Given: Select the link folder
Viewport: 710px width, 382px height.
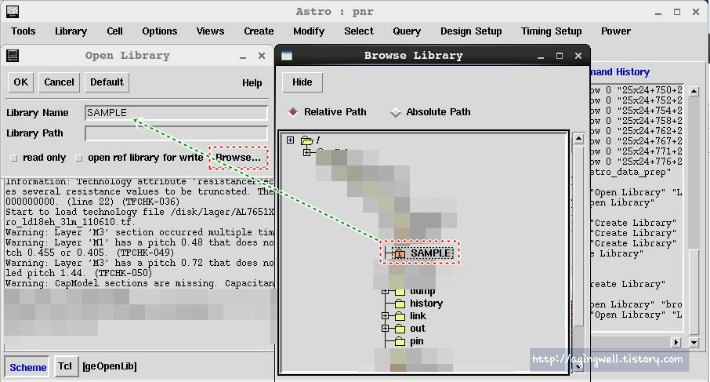Looking at the screenshot, I should coord(417,316).
